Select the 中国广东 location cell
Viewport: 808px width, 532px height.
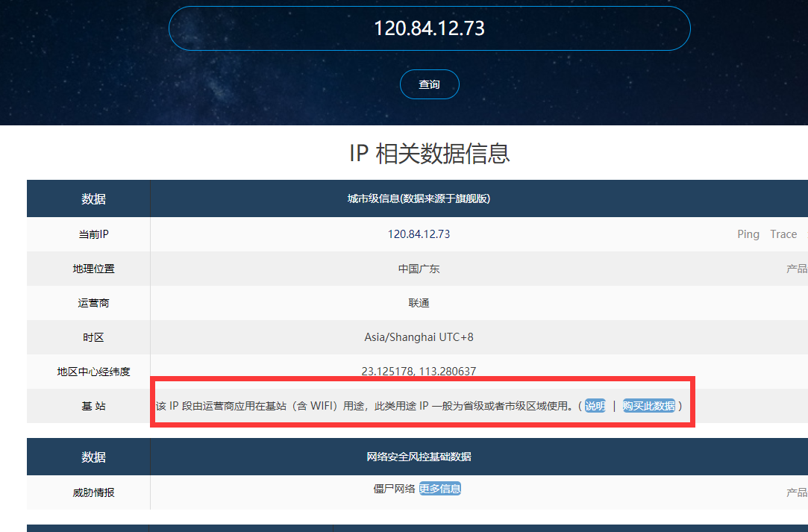pyautogui.click(x=419, y=269)
